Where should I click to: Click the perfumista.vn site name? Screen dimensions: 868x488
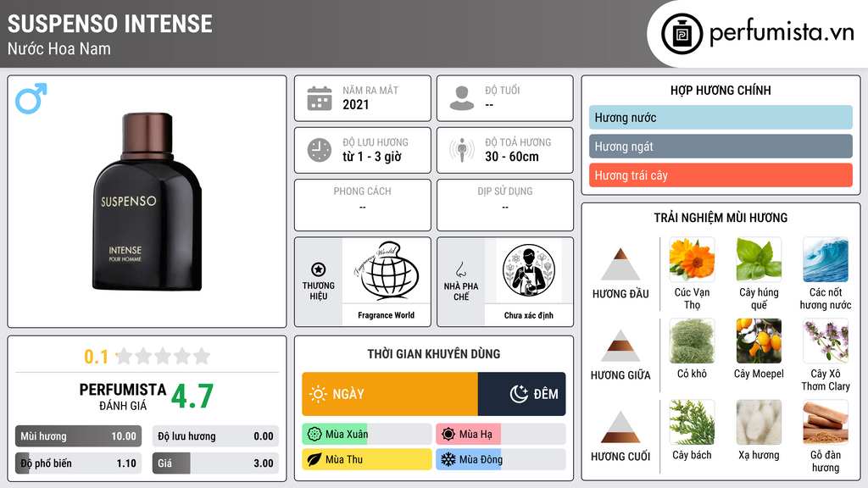click(782, 33)
